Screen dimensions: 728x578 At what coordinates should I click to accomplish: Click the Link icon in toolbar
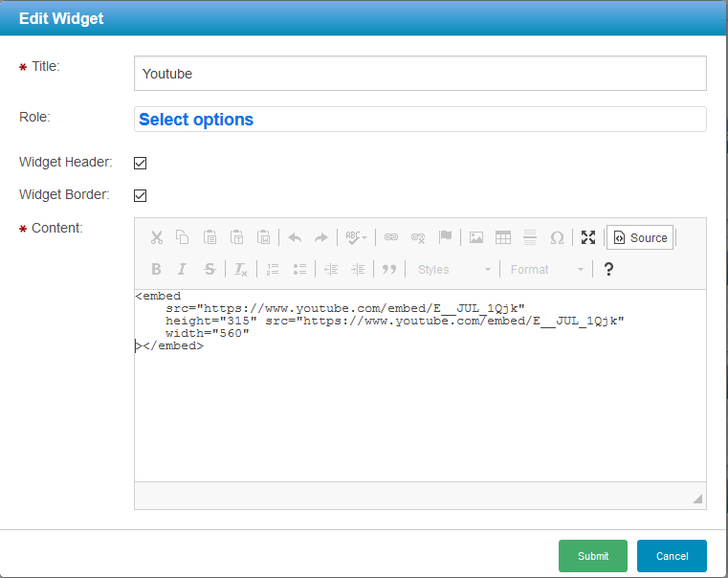(391, 237)
